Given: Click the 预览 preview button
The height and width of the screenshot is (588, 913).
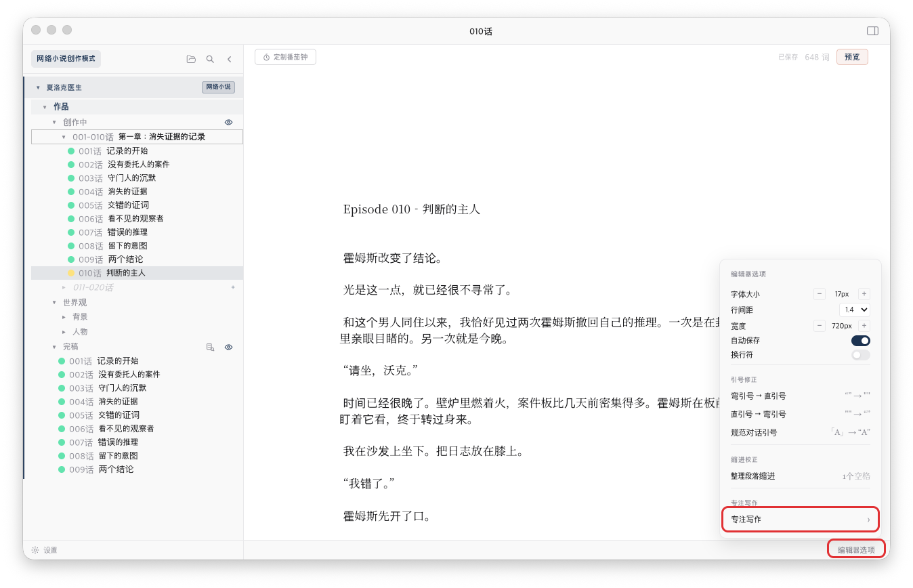Looking at the screenshot, I should click(x=852, y=57).
